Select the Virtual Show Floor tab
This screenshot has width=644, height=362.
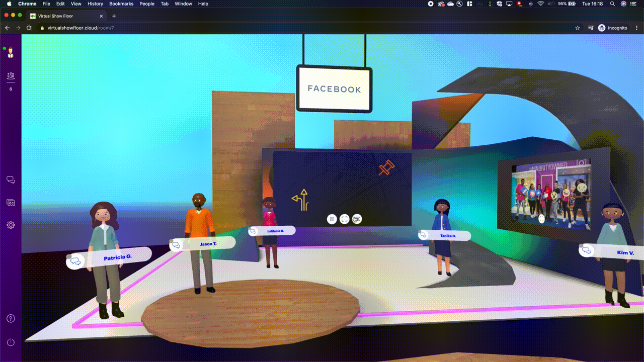coord(65,16)
